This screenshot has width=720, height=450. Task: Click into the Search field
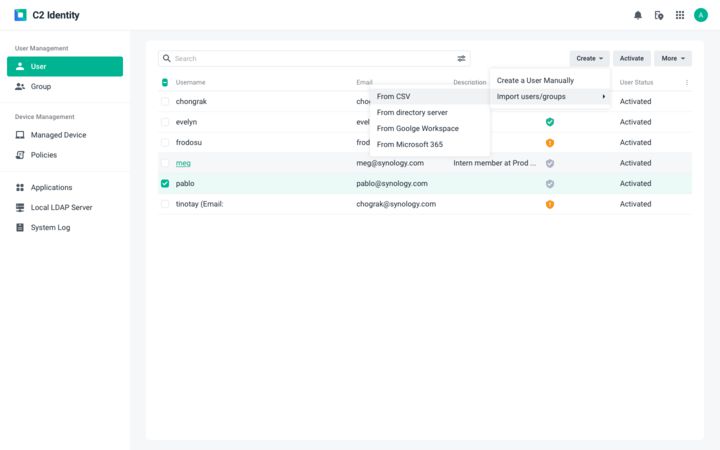click(310, 59)
